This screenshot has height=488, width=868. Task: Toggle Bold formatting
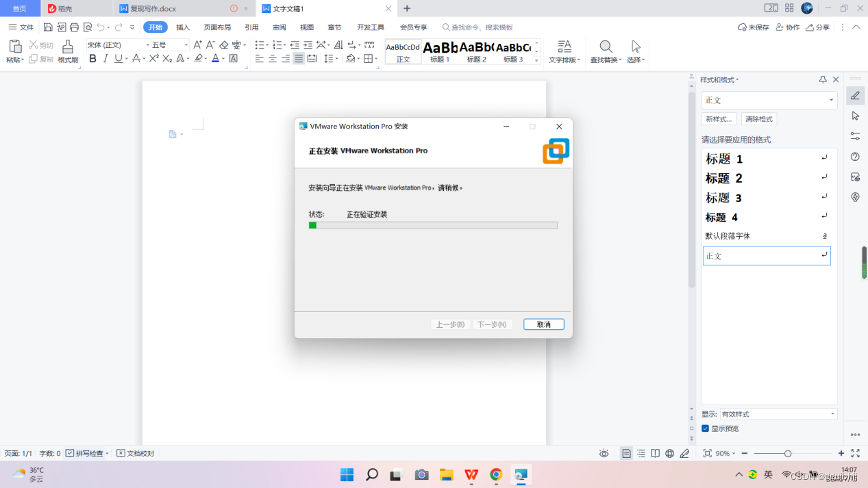click(x=92, y=59)
